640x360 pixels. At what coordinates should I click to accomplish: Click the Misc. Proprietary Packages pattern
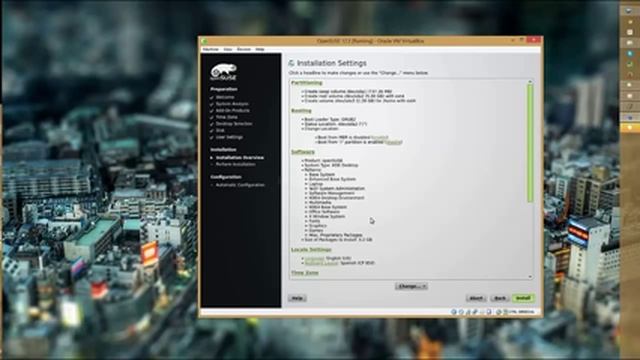point(336,235)
